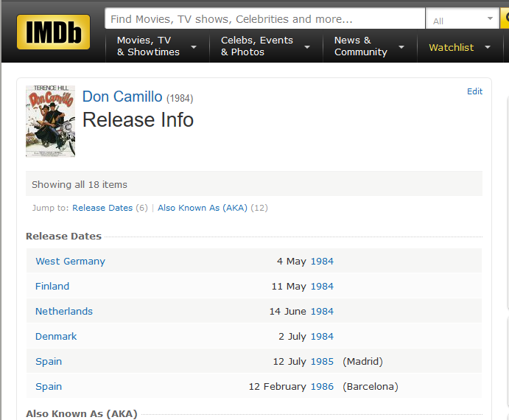509x420 pixels.
Task: Click 1984 year in Netherlands row
Action: [322, 311]
